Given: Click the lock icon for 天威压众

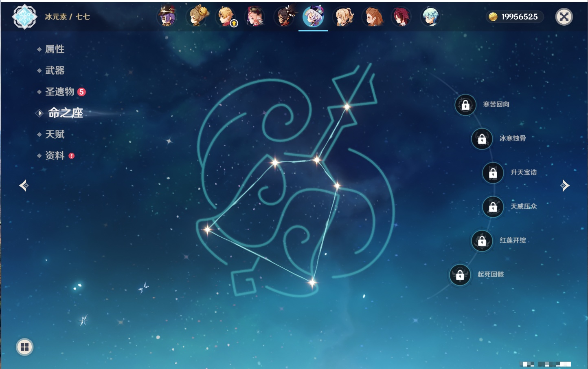Looking at the screenshot, I should pyautogui.click(x=493, y=207).
